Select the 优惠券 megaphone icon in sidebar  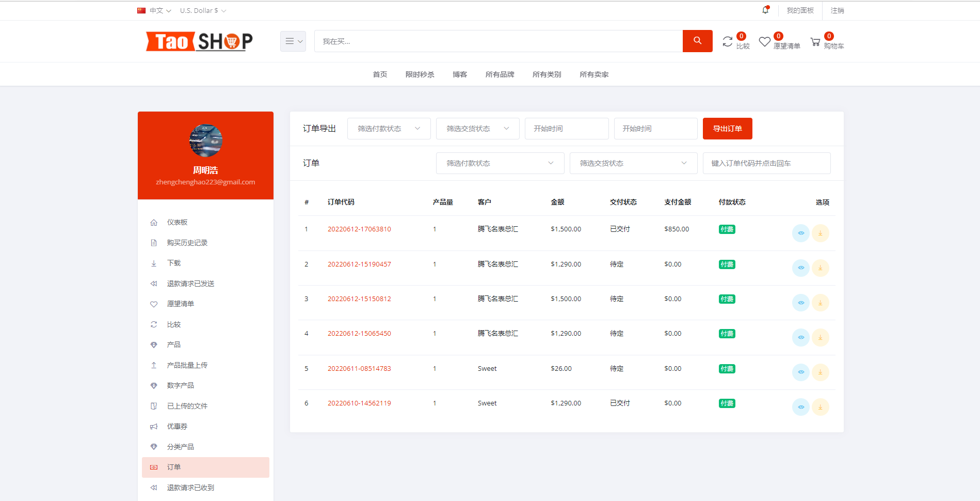(154, 426)
